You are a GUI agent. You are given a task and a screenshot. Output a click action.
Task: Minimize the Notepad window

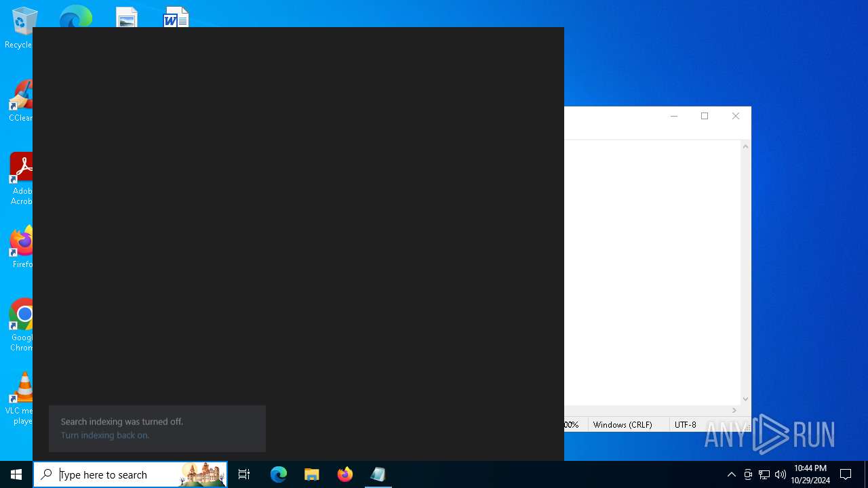[674, 116]
